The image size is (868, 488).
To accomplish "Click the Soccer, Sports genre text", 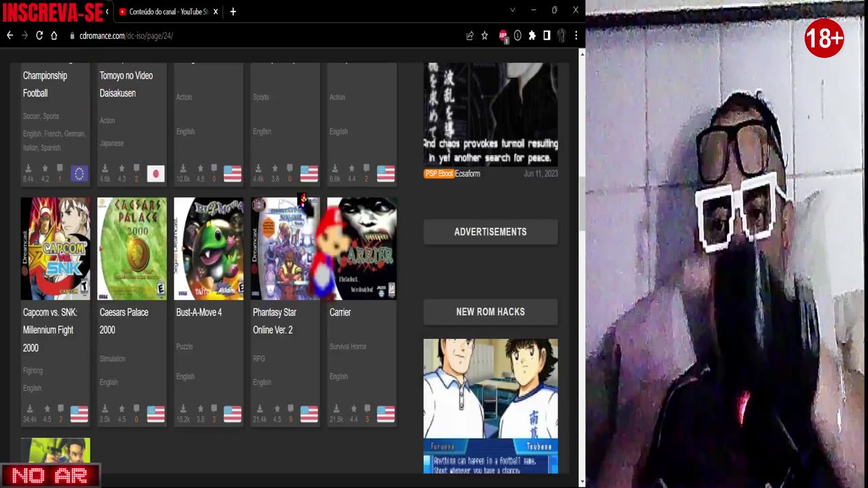I will [41, 116].
